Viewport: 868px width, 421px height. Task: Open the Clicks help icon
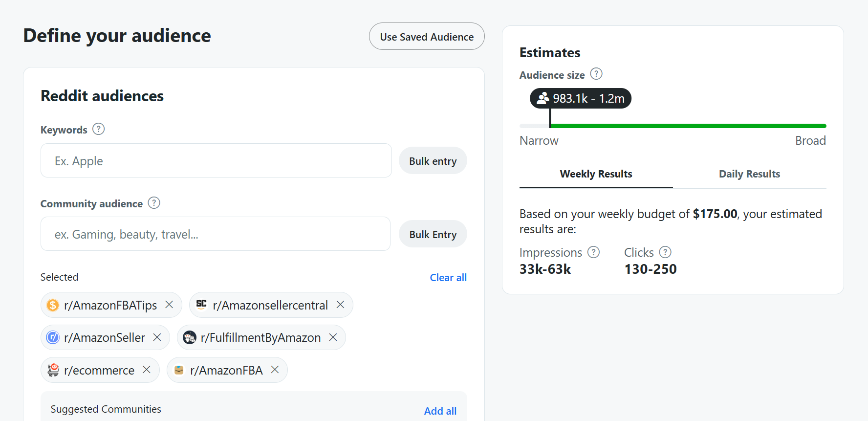click(x=665, y=252)
